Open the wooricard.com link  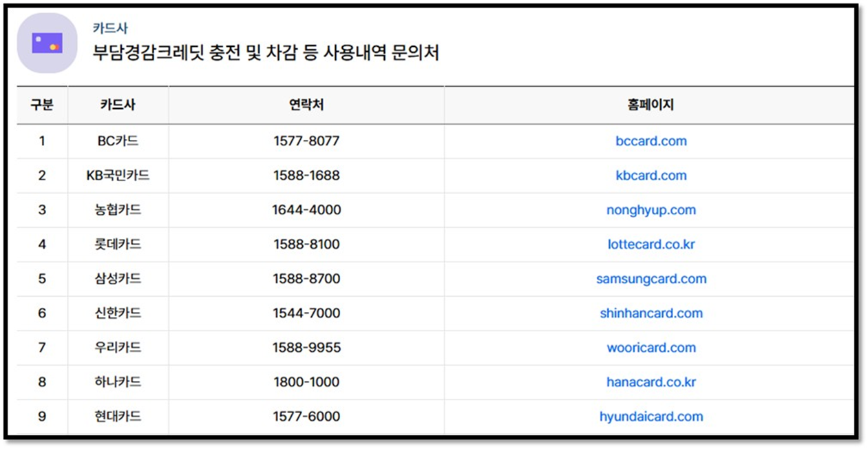651,348
